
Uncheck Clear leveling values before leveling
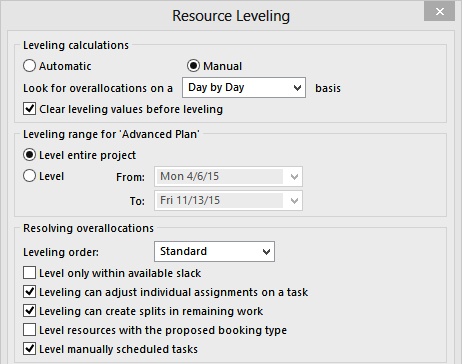(x=29, y=109)
